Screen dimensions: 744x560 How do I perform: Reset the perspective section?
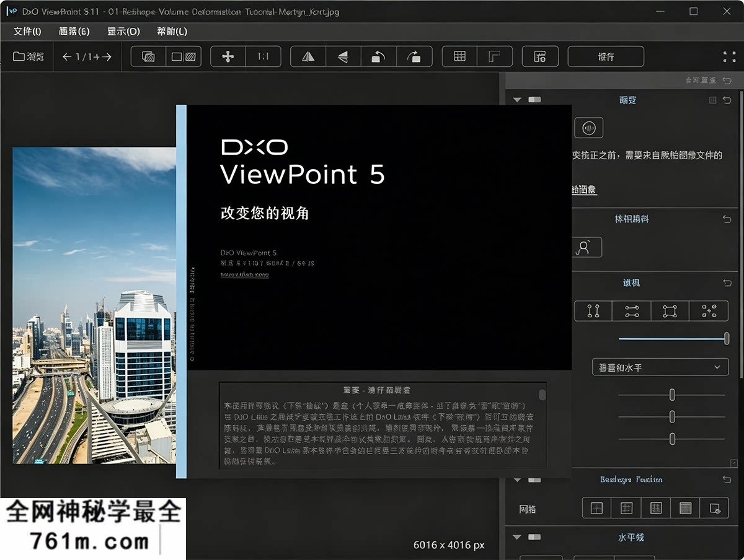point(727,282)
